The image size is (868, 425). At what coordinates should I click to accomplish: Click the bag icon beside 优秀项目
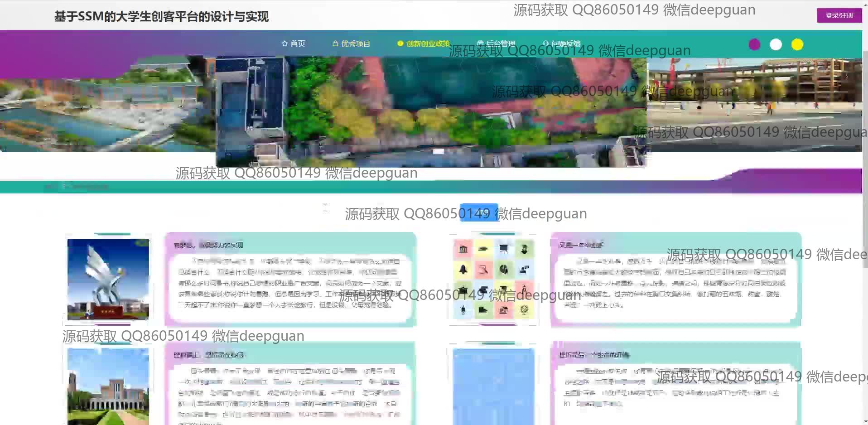pos(335,43)
